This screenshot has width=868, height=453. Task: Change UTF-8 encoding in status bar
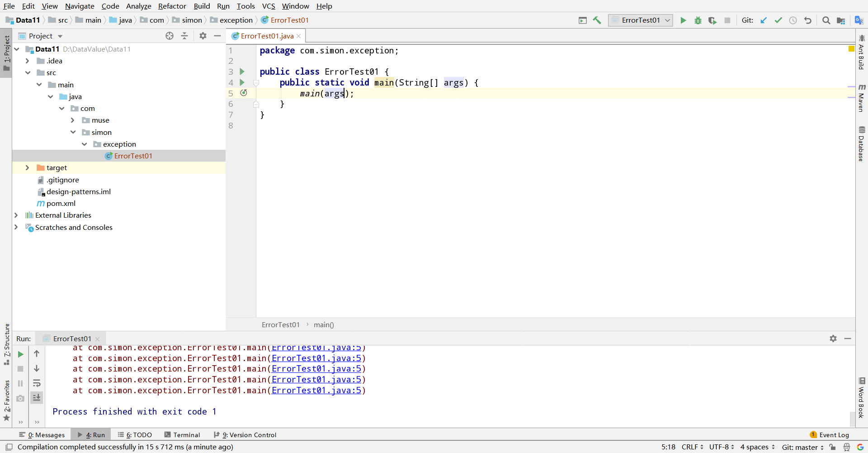(x=722, y=447)
